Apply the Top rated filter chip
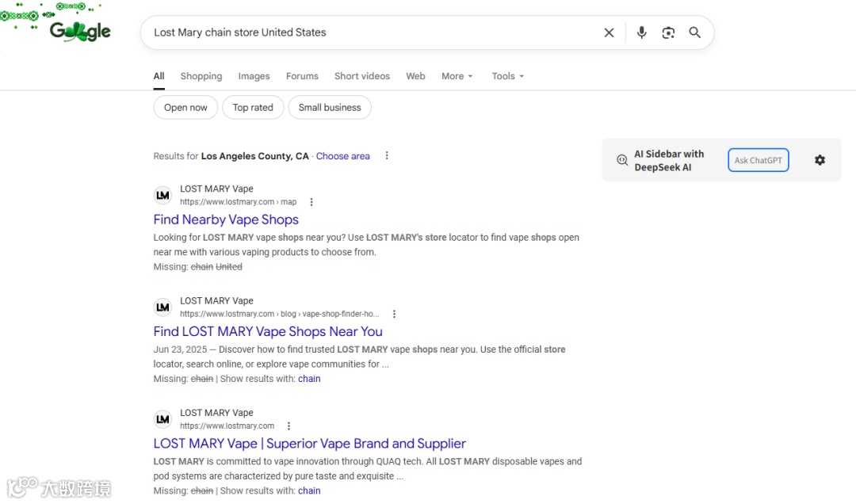 253,108
